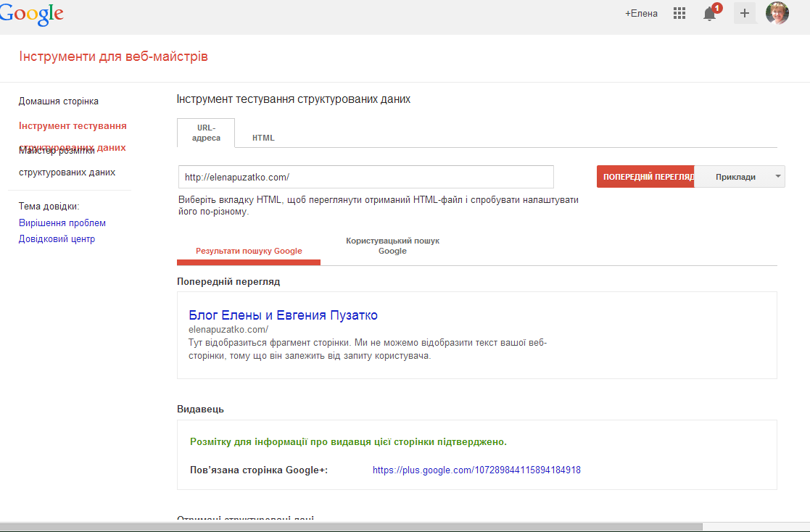Open the Блог Елены и Евгения Пузатко result

tap(283, 315)
